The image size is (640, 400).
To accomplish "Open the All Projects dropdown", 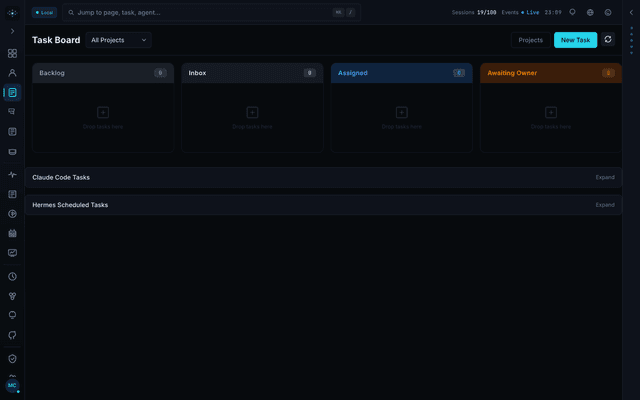I will point(118,40).
